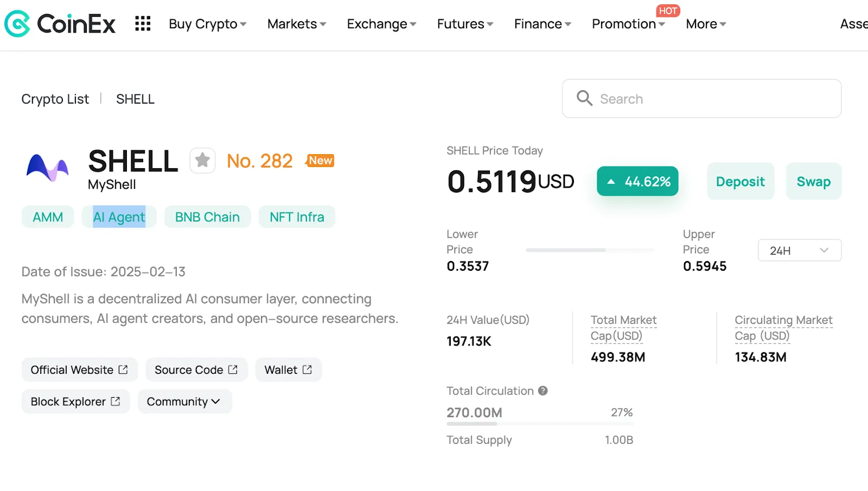Viewport: 868px width, 491px height.
Task: Click the 134.83M circulating cap value
Action: (x=761, y=357)
